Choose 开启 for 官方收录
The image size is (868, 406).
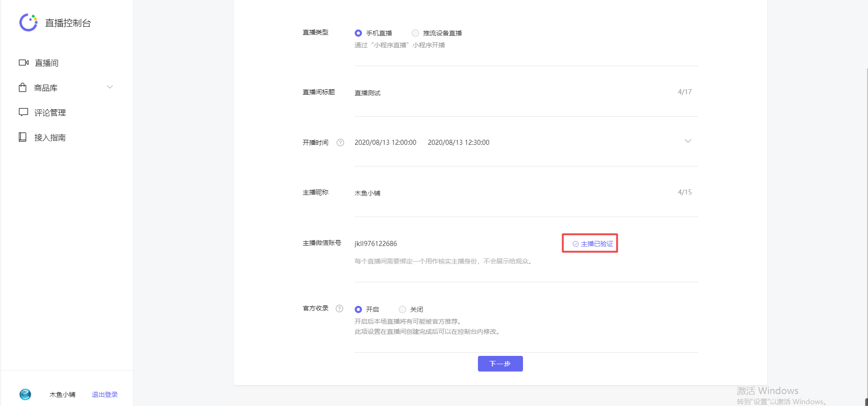(358, 309)
